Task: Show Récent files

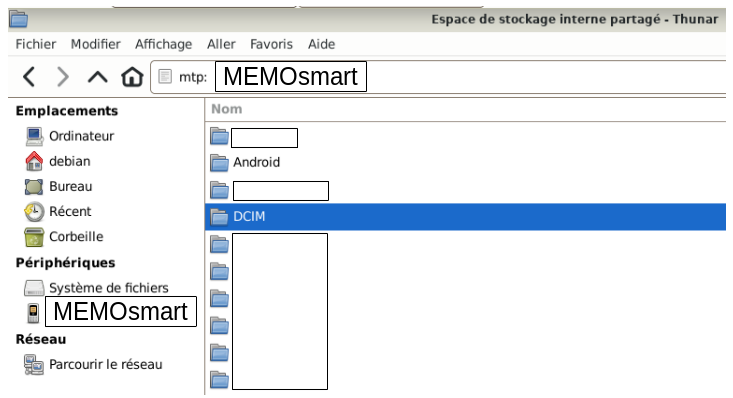Action: click(x=57, y=212)
